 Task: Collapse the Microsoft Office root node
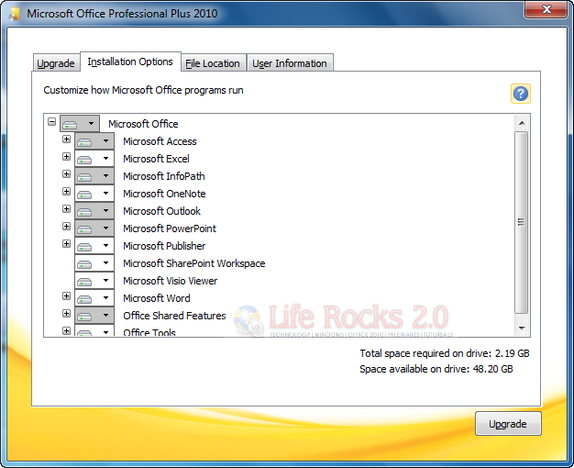click(52, 122)
